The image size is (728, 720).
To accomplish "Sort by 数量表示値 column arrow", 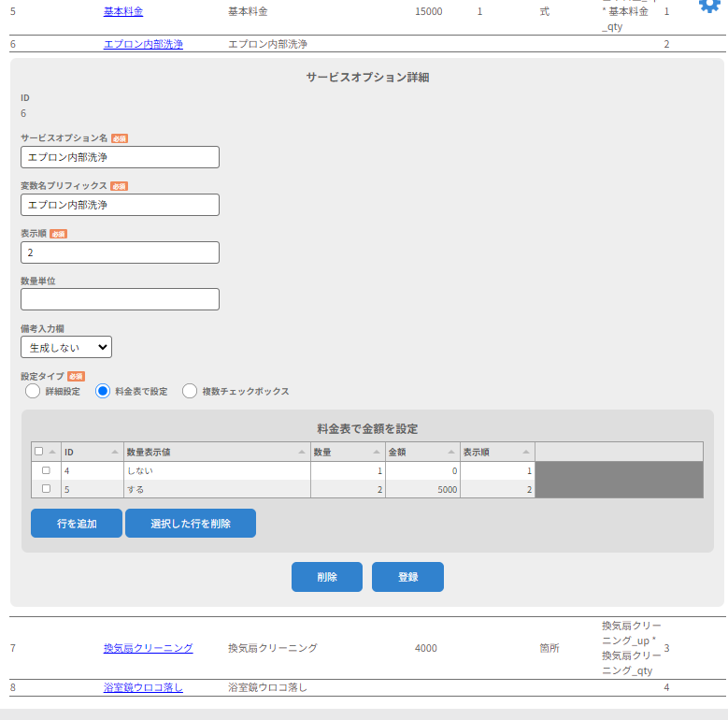I will pos(302,452).
